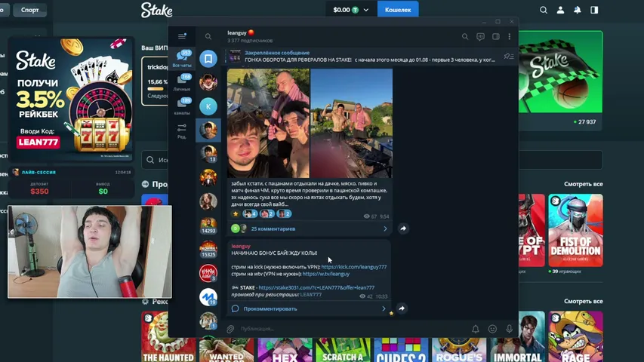The width and height of the screenshot is (644, 362).
Task: Open left selfie photo in post
Action: 268,123
